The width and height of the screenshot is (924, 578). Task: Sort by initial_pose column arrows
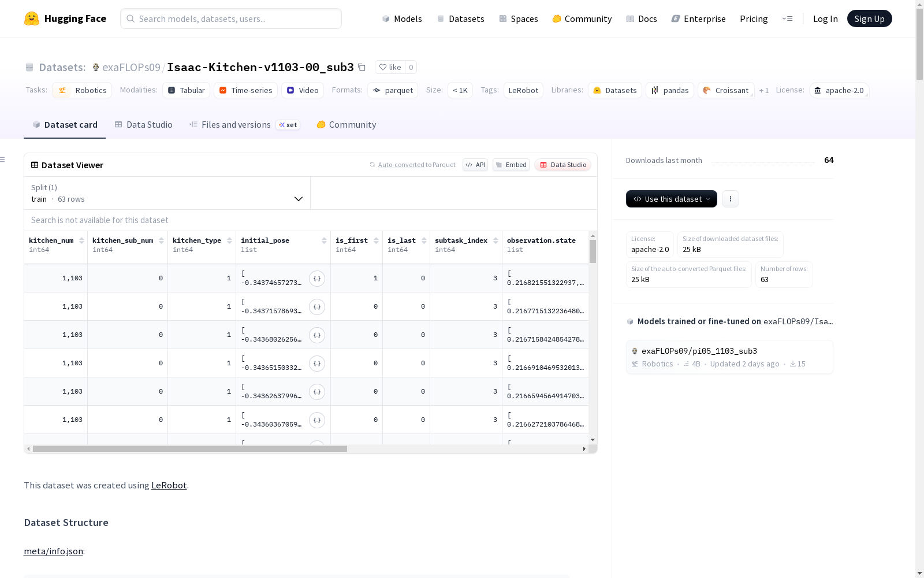tap(324, 240)
